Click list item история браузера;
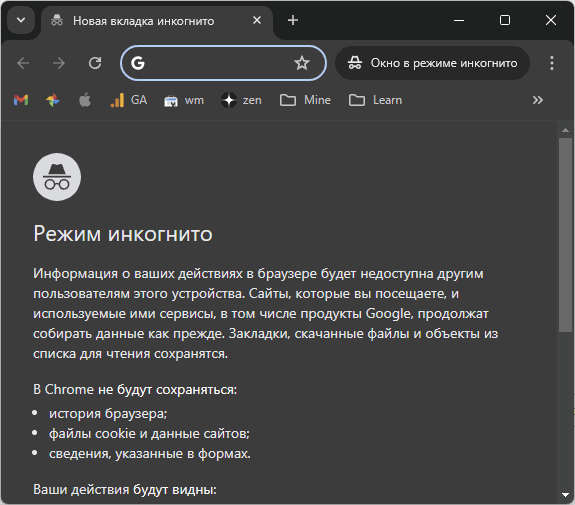 108,413
